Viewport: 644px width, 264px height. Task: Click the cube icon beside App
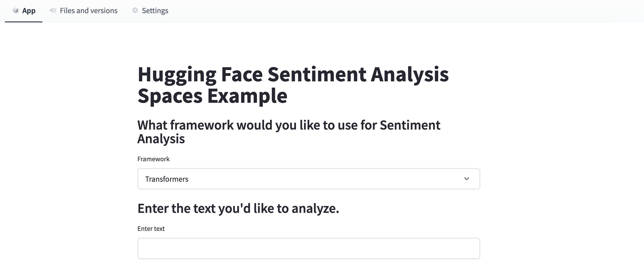(x=16, y=10)
